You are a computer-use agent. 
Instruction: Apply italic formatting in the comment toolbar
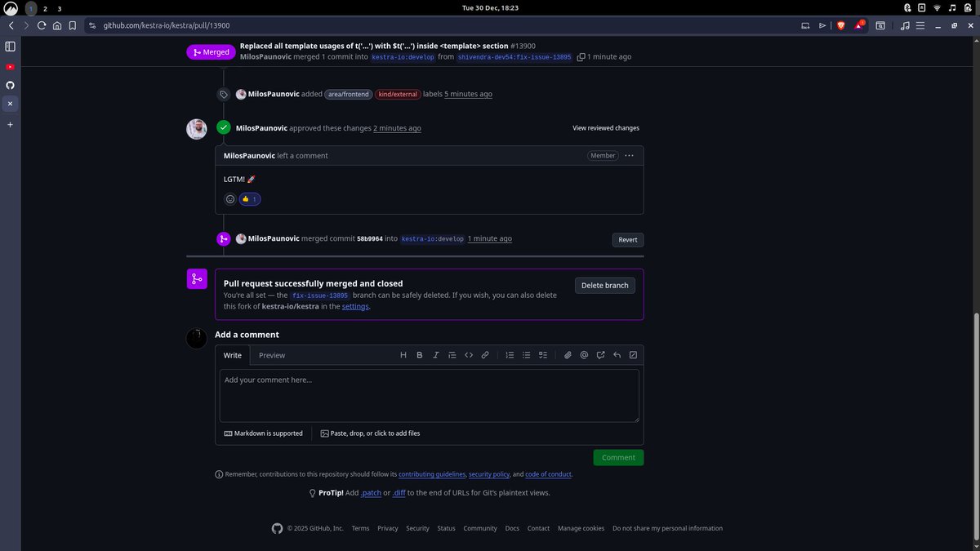pos(435,354)
